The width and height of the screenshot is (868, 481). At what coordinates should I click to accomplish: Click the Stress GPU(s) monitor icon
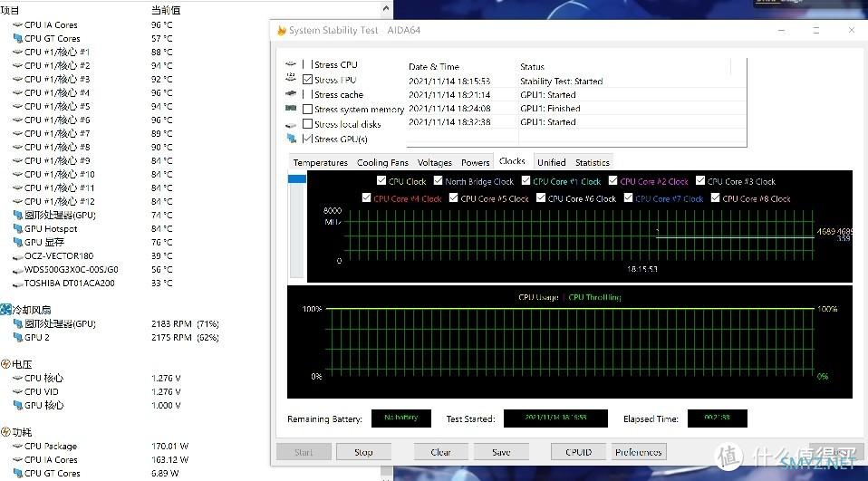tap(291, 139)
